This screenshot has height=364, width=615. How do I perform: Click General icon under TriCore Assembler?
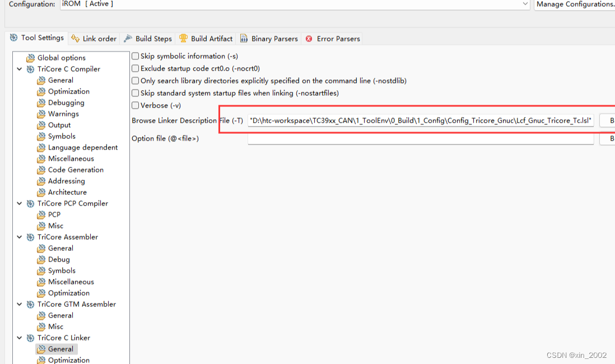41,248
